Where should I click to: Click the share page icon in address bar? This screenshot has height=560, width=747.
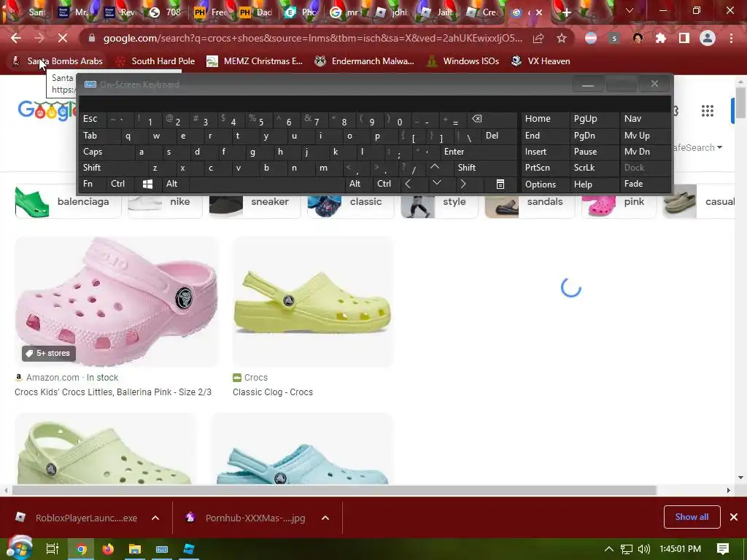(538, 38)
